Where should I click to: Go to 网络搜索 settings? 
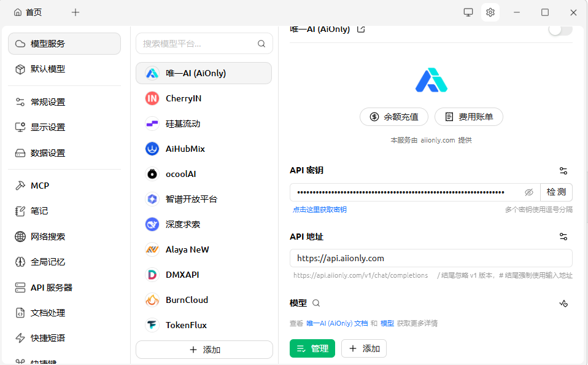tap(64, 237)
